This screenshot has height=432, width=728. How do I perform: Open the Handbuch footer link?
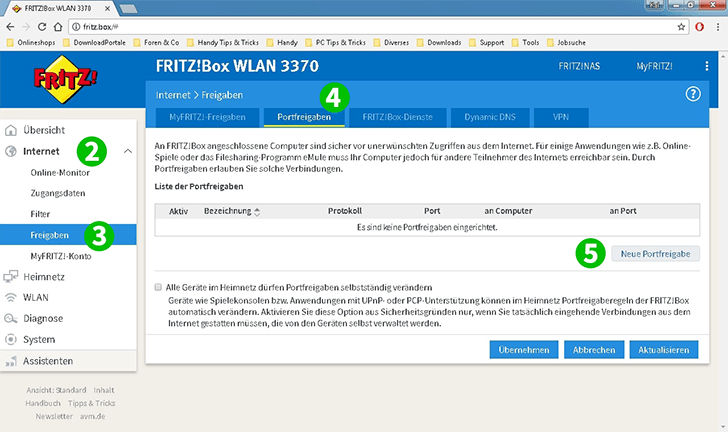43,403
